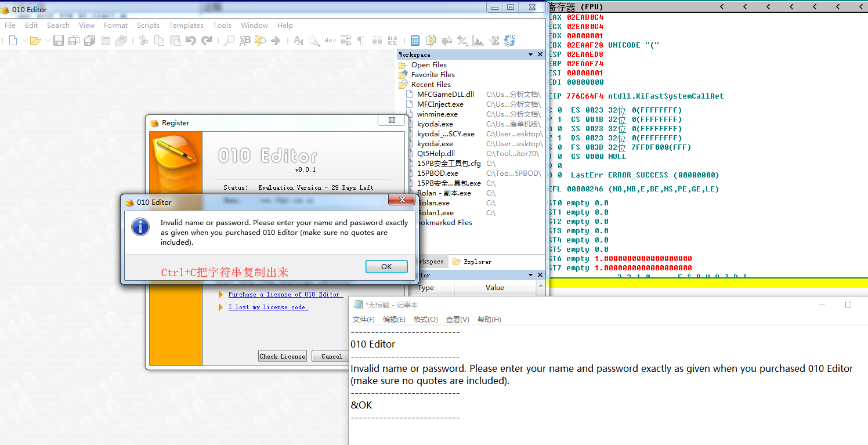Click the base converter 10/16 icon
868x445 pixels.
509,41
